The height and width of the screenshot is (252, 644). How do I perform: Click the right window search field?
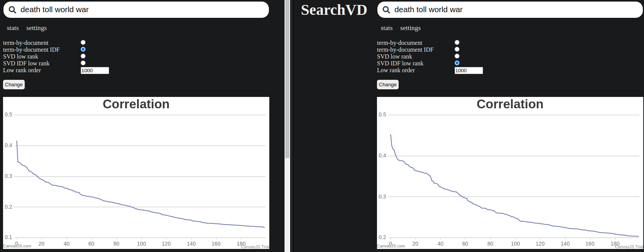510,10
